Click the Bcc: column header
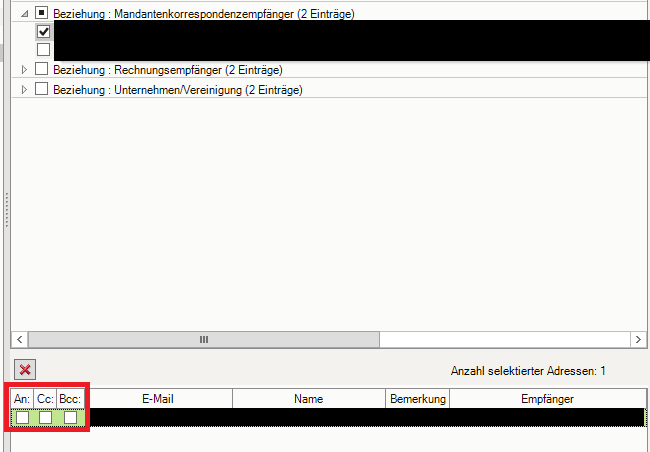Viewport: 650px width, 452px height. 70,399
